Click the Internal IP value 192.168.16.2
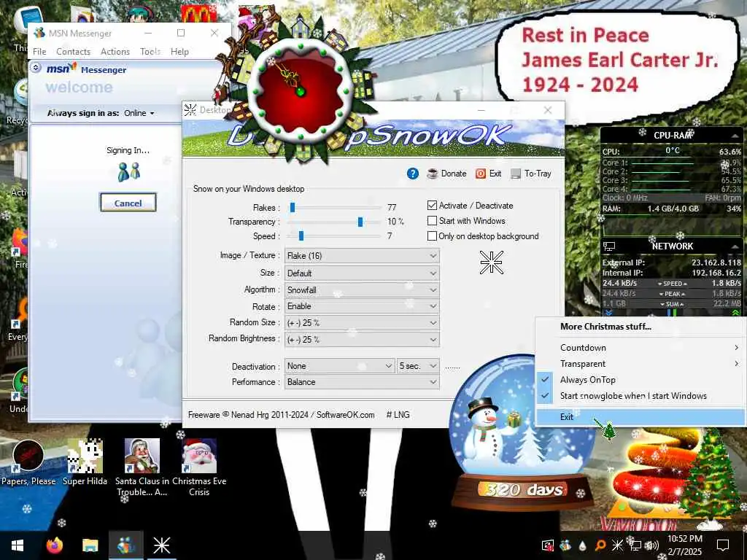 (x=716, y=273)
